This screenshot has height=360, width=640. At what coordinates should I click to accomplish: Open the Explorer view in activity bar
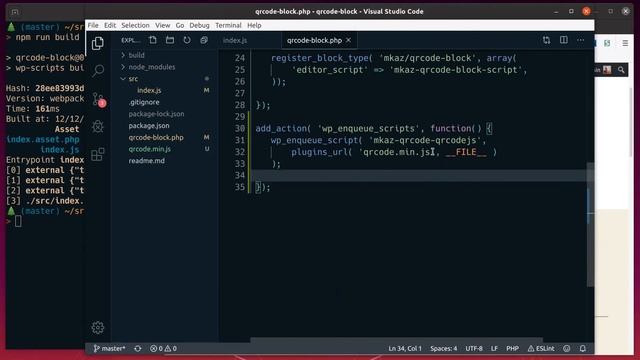pos(98,43)
